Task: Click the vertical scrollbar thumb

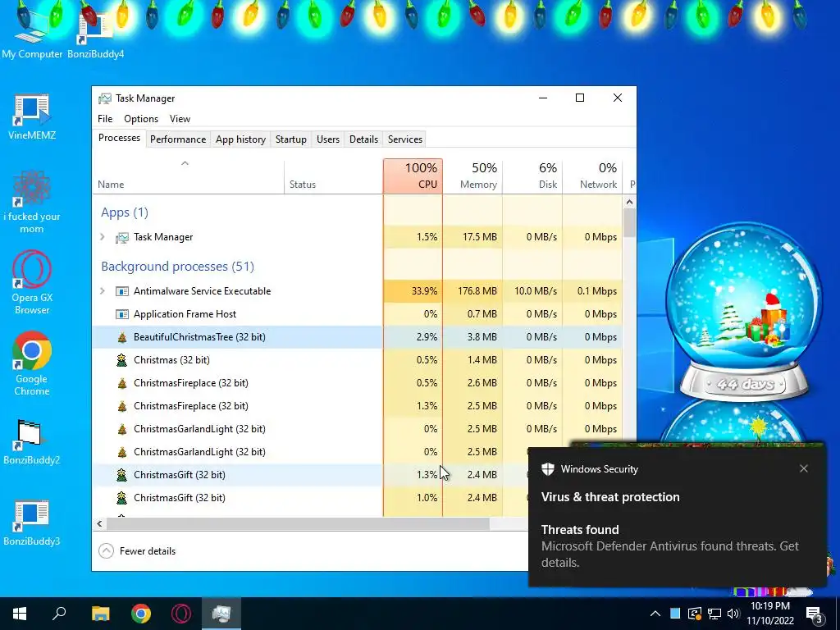Action: (x=629, y=223)
